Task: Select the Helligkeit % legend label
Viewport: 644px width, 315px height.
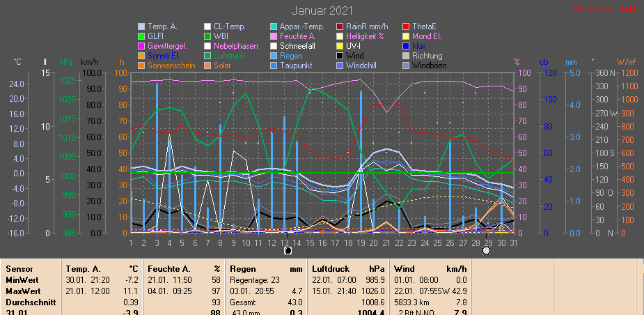Action: pyautogui.click(x=365, y=36)
